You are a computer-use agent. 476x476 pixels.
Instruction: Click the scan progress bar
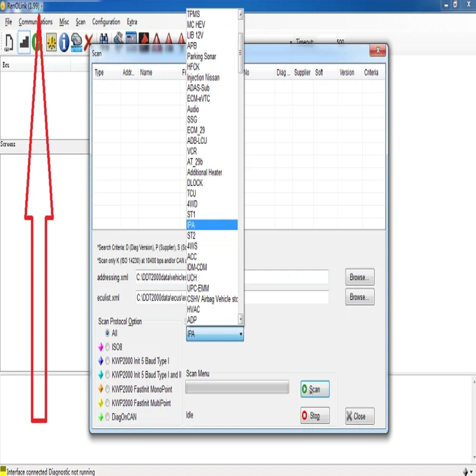tap(237, 387)
